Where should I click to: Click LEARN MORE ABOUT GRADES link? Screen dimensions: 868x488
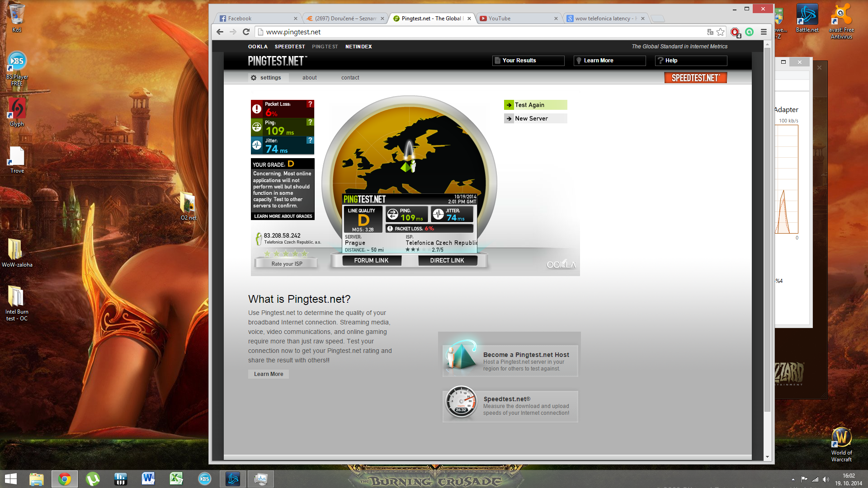click(x=283, y=216)
